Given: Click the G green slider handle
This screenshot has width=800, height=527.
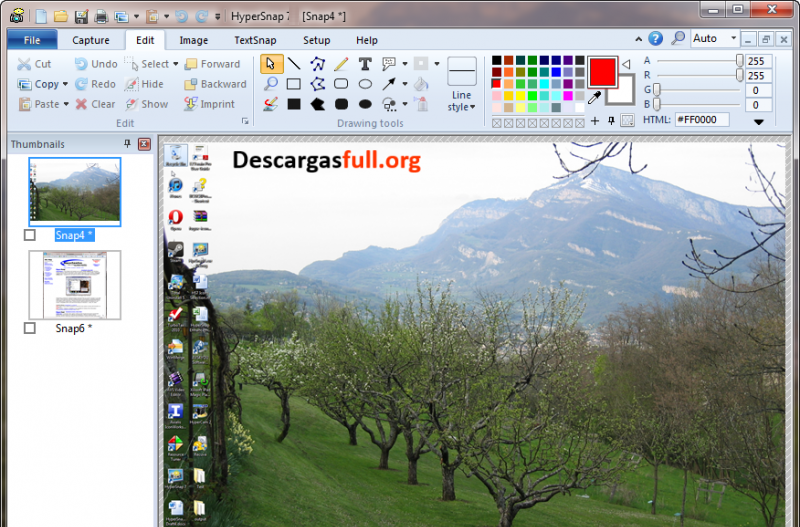Looking at the screenshot, I should (x=657, y=90).
